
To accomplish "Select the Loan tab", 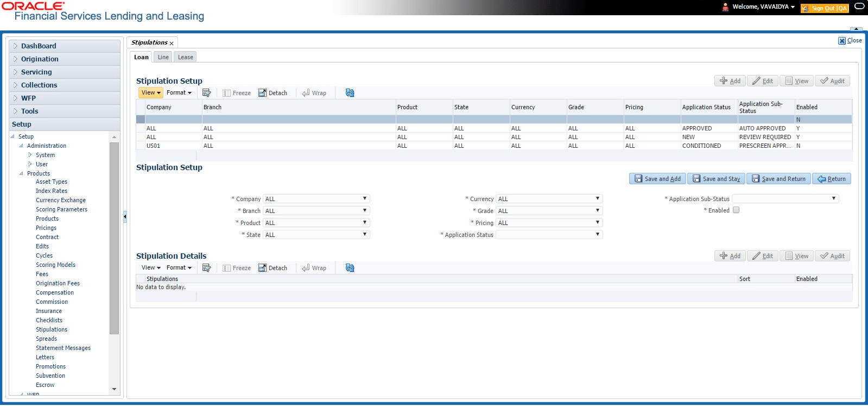I will pos(141,57).
